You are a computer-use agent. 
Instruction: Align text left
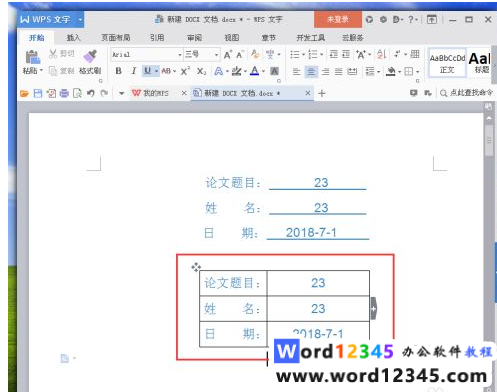296,71
